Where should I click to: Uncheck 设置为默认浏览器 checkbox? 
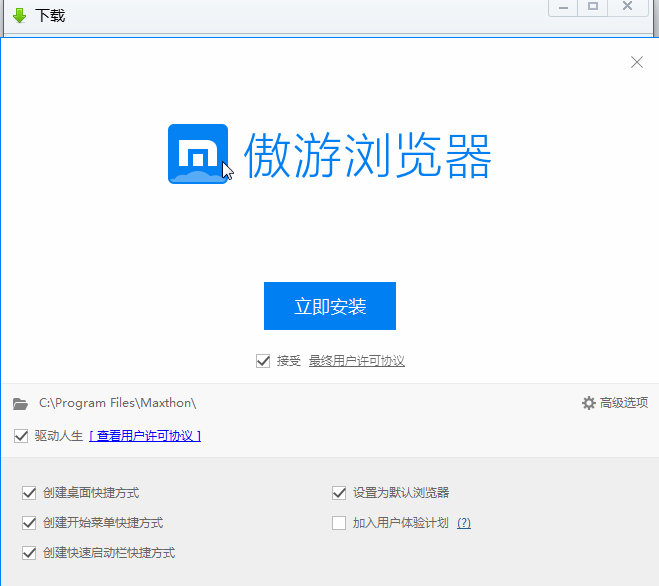pyautogui.click(x=339, y=493)
